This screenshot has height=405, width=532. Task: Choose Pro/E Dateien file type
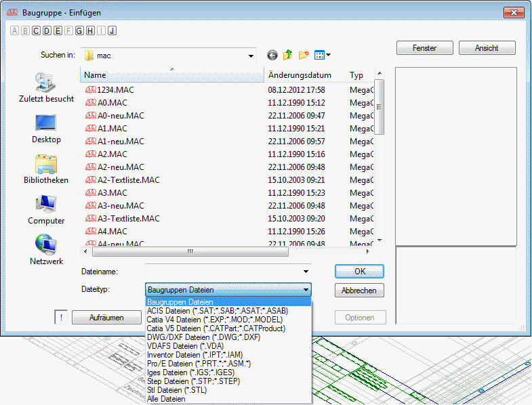tap(228, 364)
